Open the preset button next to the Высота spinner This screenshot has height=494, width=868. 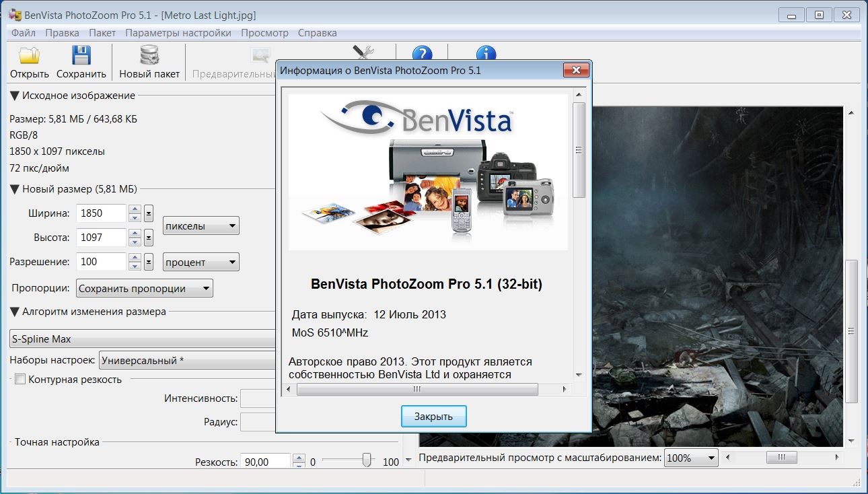point(149,238)
